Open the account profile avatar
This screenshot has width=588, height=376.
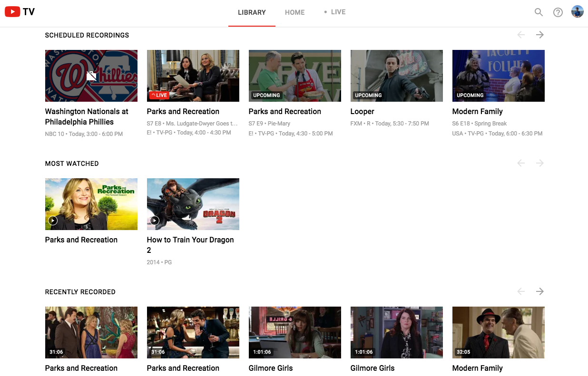point(578,12)
